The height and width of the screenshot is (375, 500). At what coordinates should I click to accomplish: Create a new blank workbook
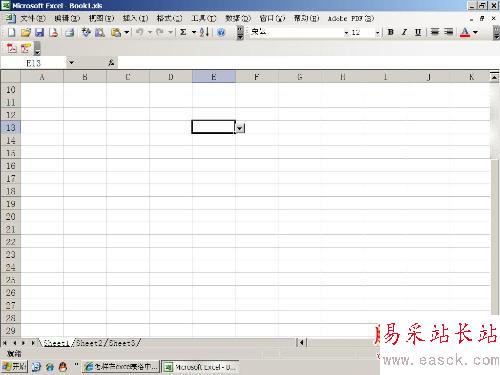[x=11, y=32]
